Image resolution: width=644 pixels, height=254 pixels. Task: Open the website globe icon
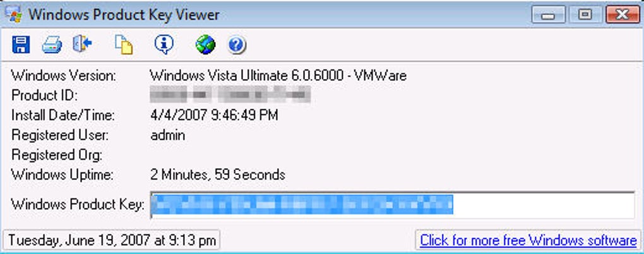point(205,44)
